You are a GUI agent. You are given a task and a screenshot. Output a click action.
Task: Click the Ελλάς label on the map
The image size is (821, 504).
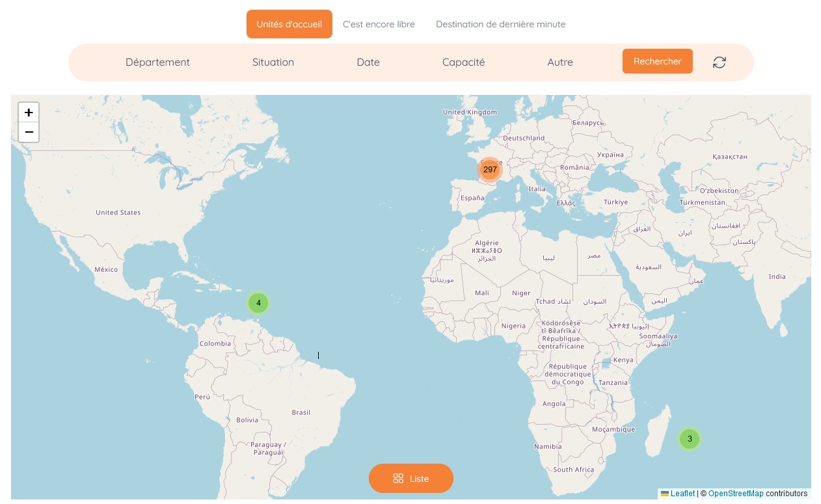coord(566,203)
